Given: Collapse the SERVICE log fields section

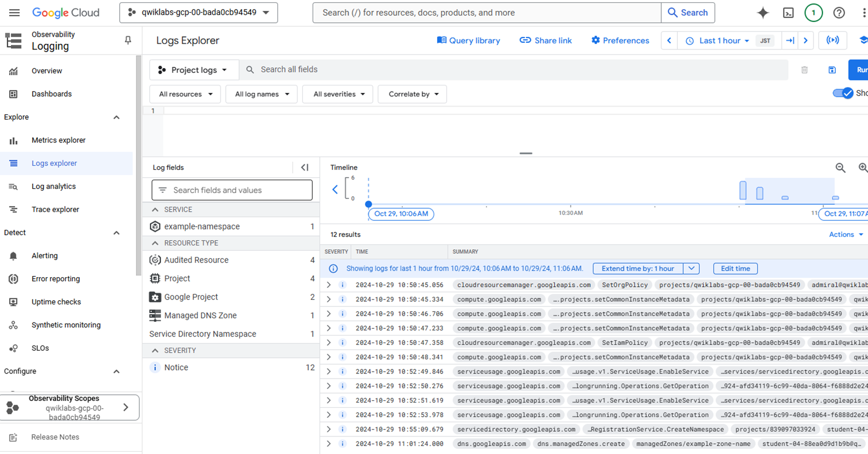Looking at the screenshot, I should 155,209.
